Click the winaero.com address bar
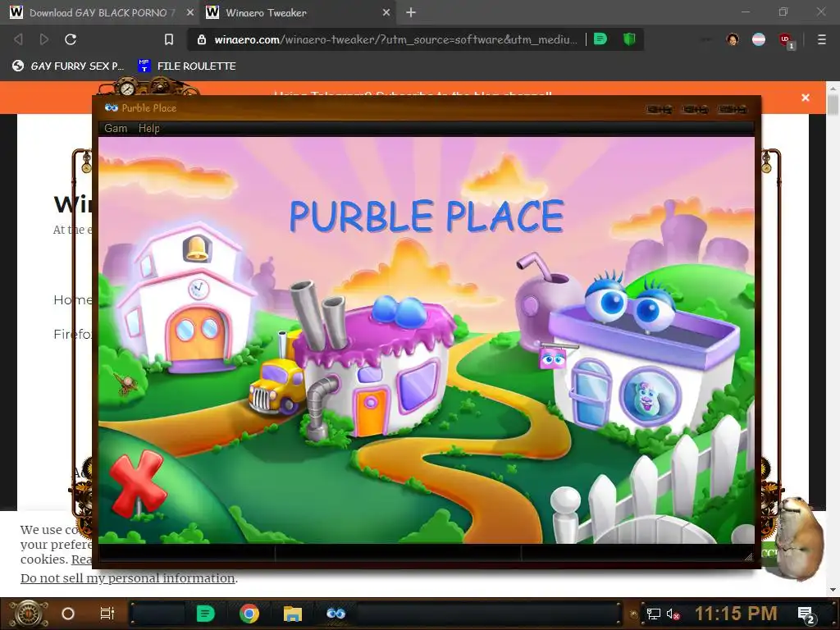Viewport: 840px width, 630px height. click(x=395, y=39)
